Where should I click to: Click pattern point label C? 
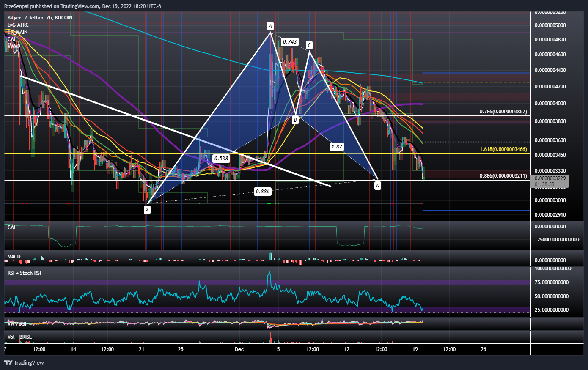tap(309, 45)
